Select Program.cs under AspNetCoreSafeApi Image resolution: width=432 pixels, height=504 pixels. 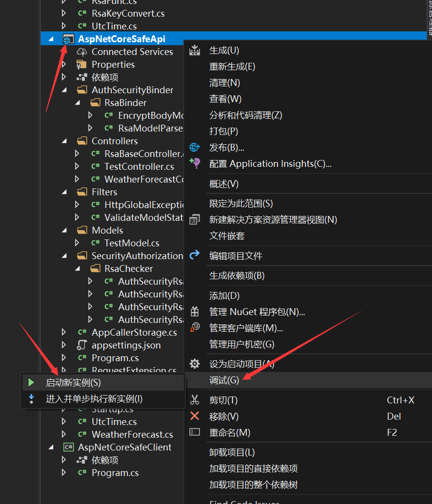coord(115,358)
